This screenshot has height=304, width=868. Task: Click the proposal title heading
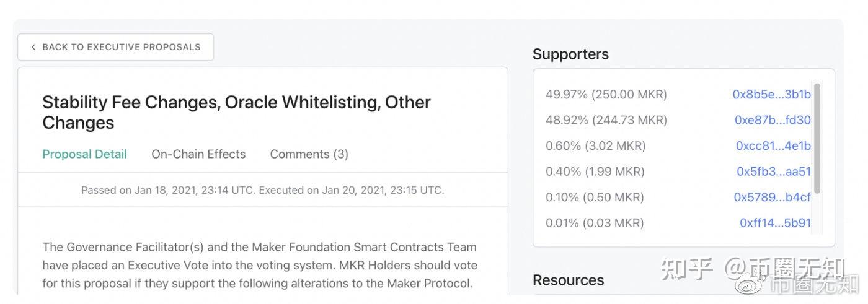click(236, 112)
